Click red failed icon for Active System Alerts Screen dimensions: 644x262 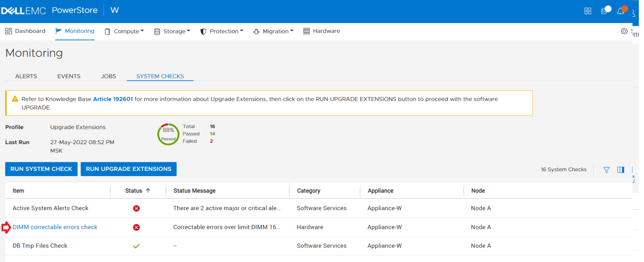pyautogui.click(x=137, y=208)
